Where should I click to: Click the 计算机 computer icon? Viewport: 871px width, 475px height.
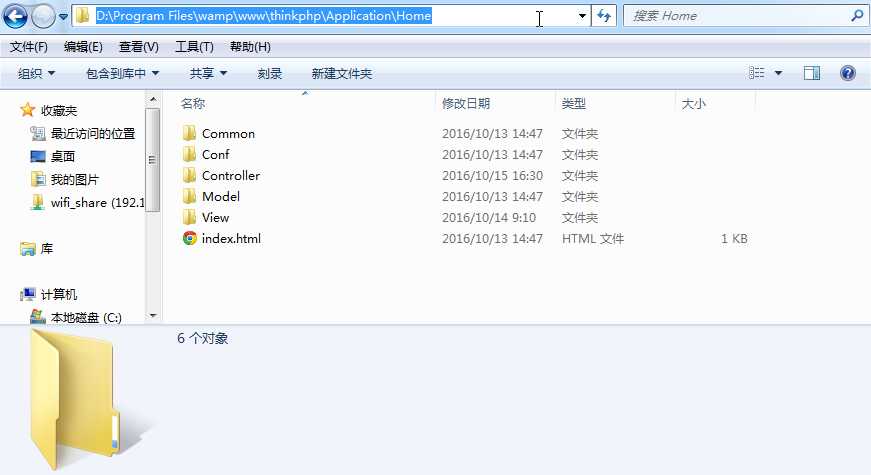pos(27,294)
